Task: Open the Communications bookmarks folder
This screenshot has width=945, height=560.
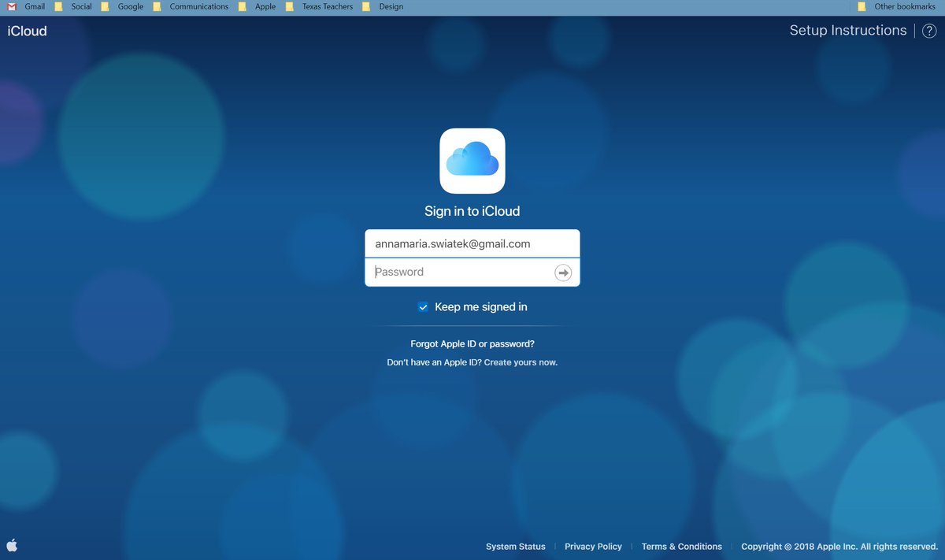Action: pyautogui.click(x=191, y=6)
